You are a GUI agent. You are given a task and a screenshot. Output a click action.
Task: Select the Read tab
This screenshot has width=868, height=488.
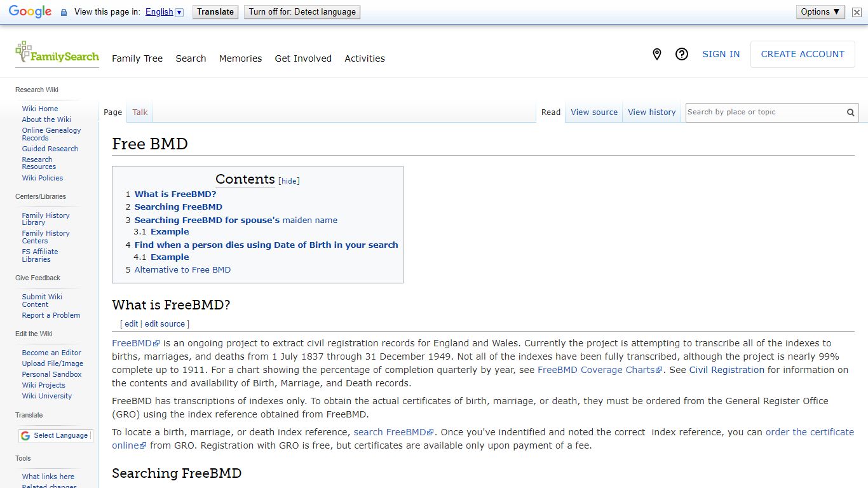pyautogui.click(x=551, y=112)
